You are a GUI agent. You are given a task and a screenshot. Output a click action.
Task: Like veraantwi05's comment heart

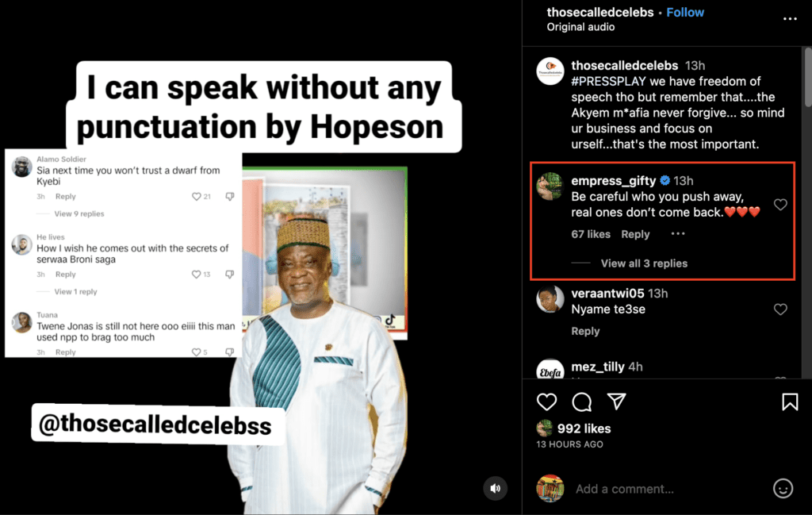pyautogui.click(x=780, y=309)
